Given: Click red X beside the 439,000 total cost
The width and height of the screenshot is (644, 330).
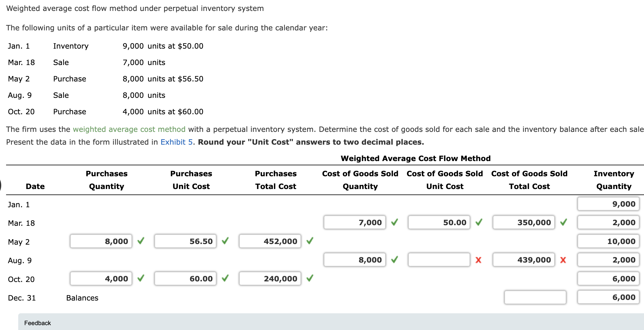Looking at the screenshot, I should pos(563,260).
